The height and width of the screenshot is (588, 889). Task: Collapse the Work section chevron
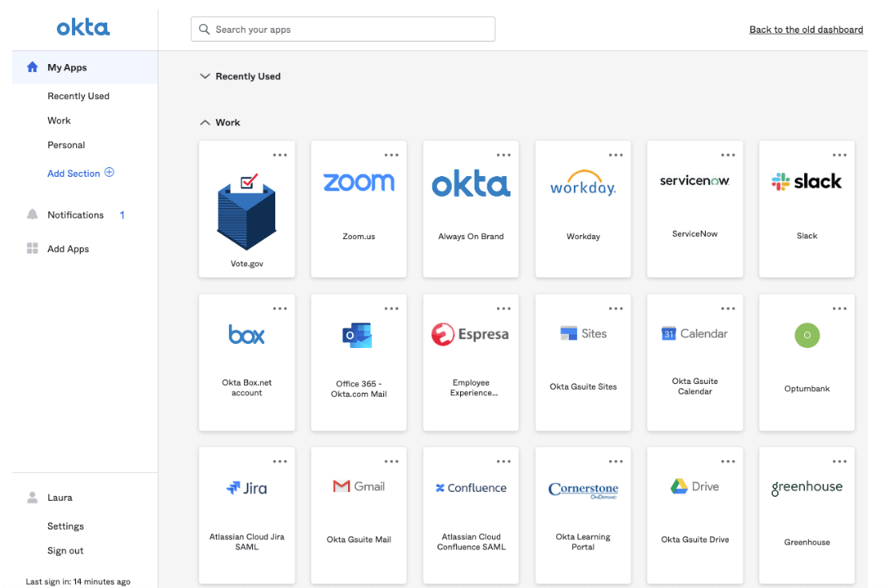tap(205, 123)
